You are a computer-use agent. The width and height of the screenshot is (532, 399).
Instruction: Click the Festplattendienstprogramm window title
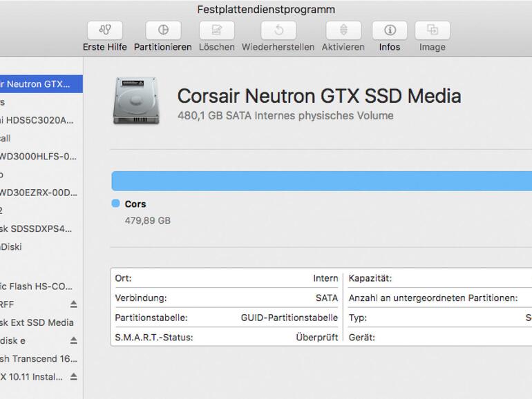(x=266, y=10)
